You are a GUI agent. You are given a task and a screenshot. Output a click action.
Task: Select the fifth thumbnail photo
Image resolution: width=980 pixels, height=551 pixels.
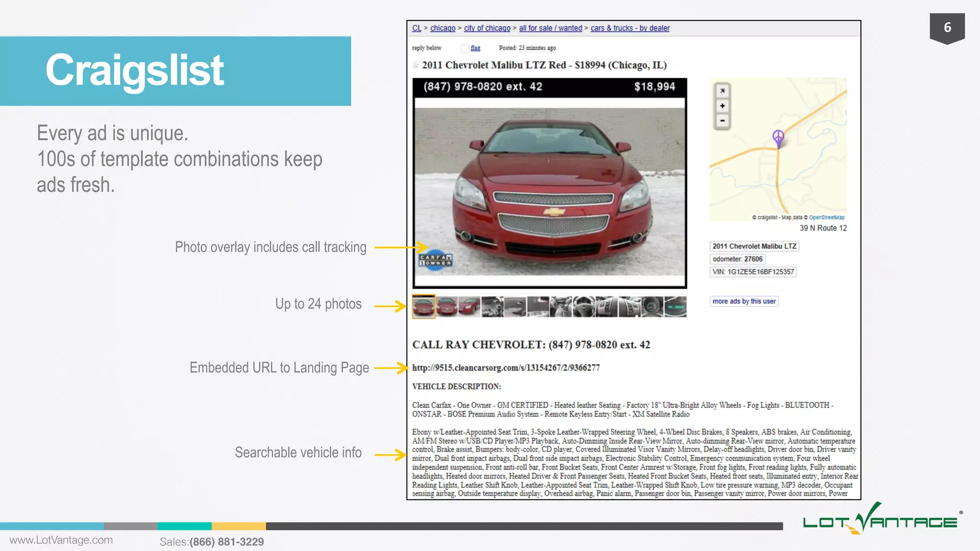(515, 307)
